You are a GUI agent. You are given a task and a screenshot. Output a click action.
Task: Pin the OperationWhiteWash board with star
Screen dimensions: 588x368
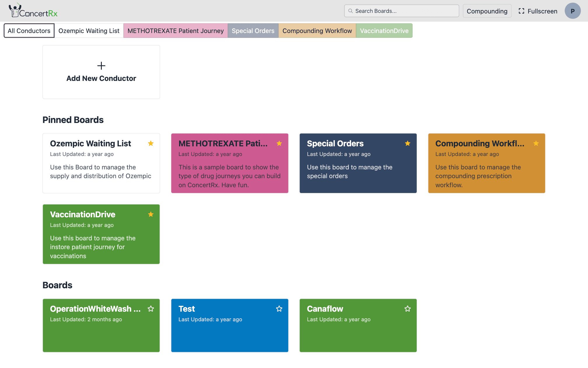click(x=151, y=309)
